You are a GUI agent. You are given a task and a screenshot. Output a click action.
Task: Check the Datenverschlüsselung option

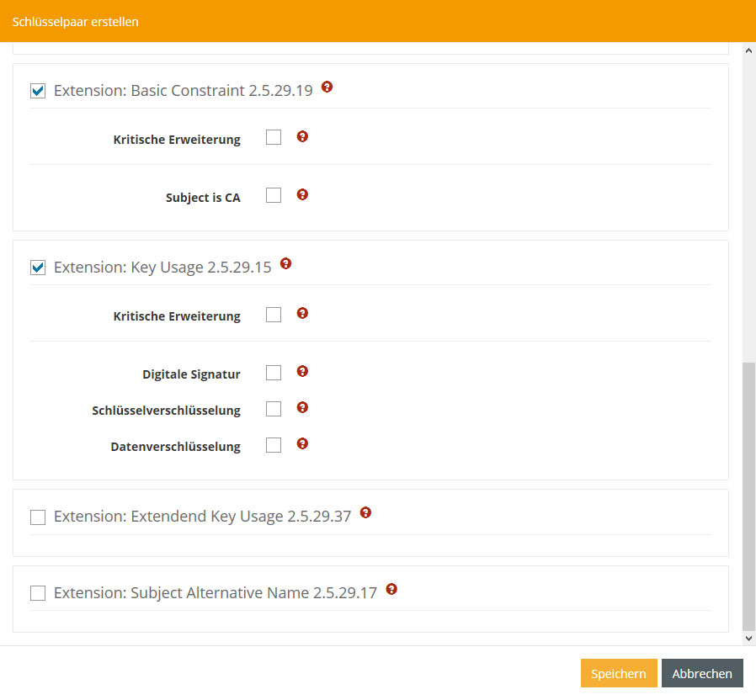[274, 445]
